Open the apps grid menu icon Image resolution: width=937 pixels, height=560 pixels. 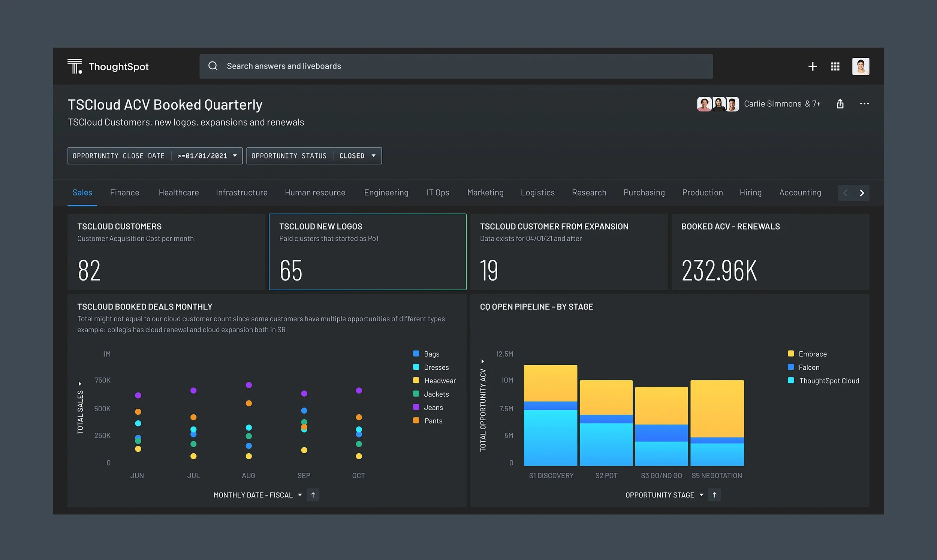835,67
